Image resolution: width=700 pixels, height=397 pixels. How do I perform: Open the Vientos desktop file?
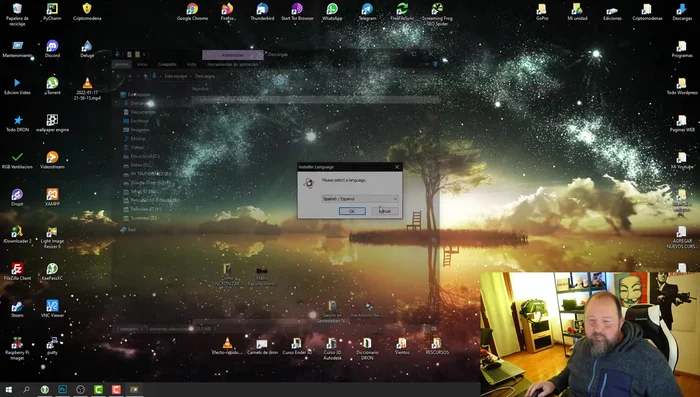(x=402, y=346)
